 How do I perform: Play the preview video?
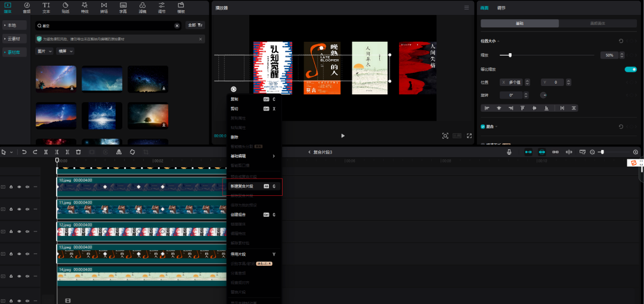point(343,136)
